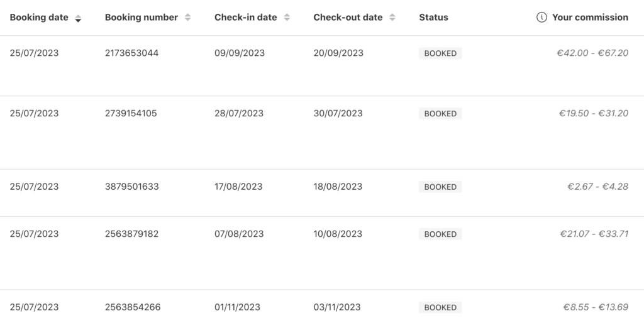Click booking number 3879501633
Viewport: 644px width, 328px height.
coord(131,187)
